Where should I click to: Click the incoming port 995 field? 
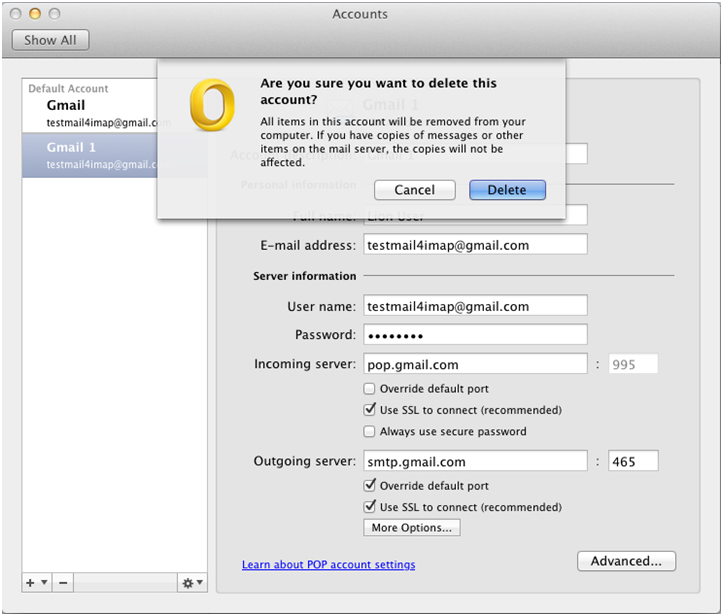coord(633,364)
